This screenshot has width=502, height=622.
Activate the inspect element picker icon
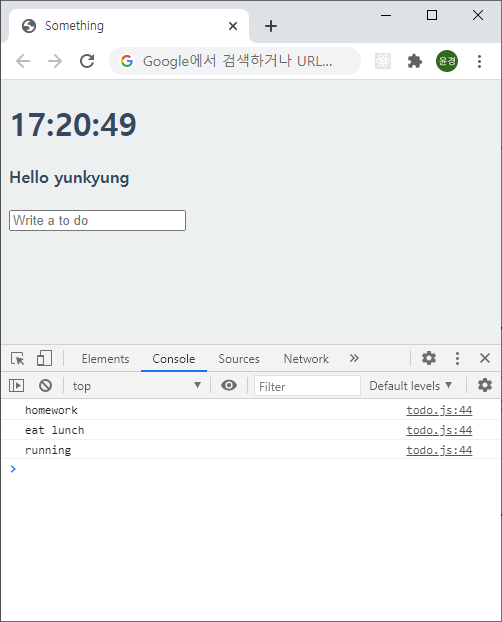coord(17,359)
